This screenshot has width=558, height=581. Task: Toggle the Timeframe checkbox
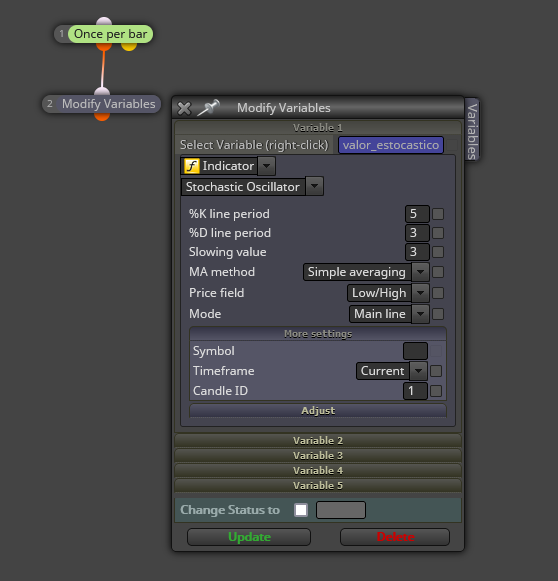coord(436,371)
